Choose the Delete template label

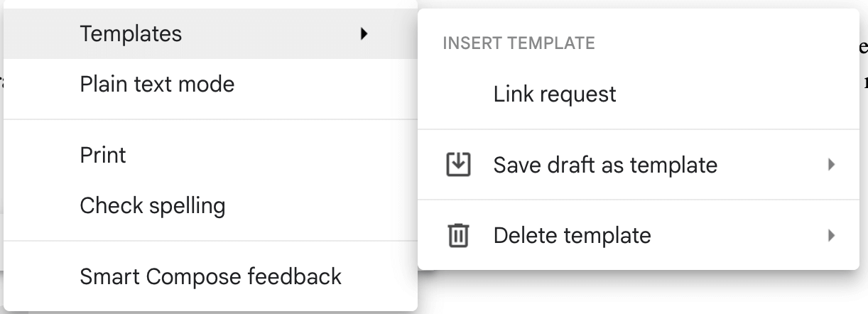pos(572,235)
